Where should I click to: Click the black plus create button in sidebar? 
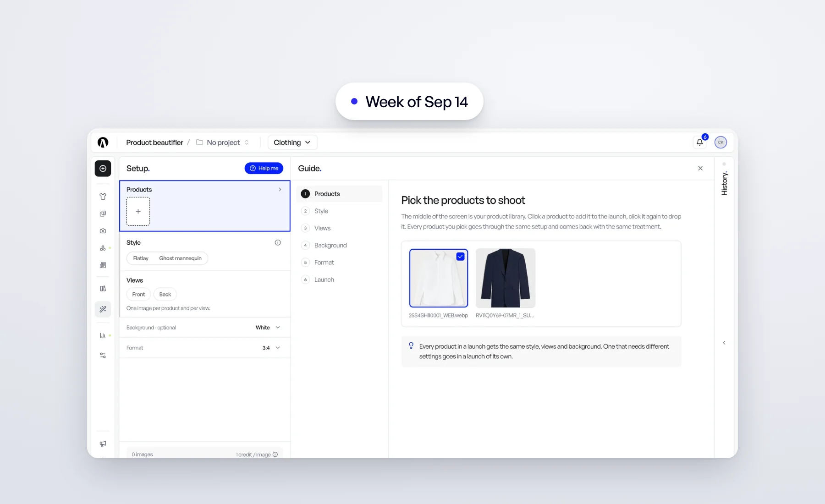103,169
